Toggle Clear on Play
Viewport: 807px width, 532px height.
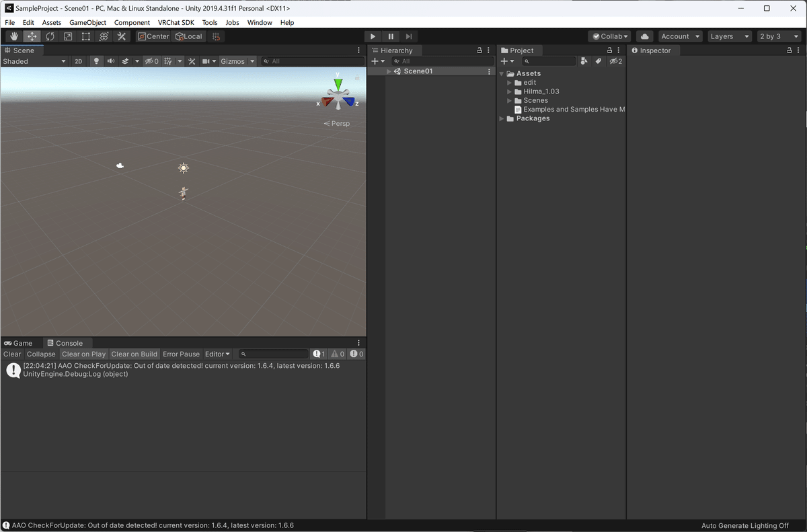coord(84,354)
